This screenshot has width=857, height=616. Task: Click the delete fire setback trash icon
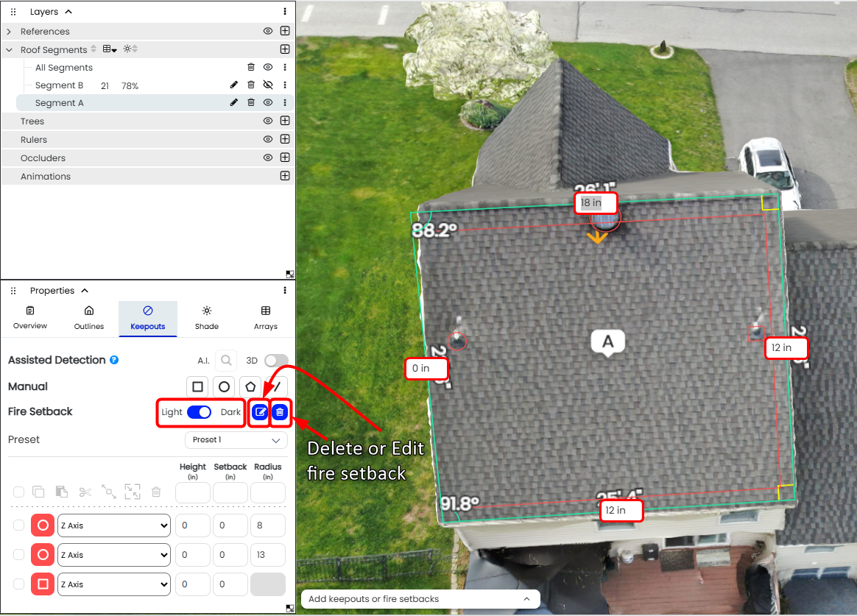(280, 412)
